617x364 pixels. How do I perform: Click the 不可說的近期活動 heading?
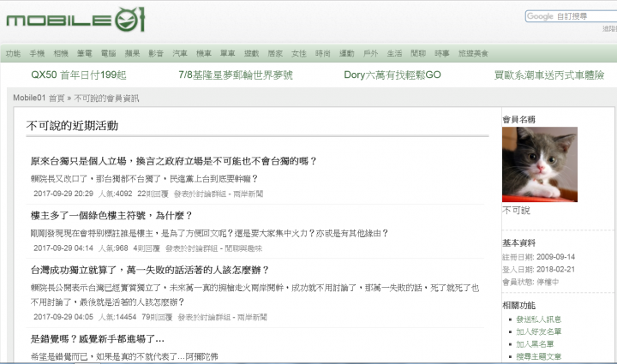pos(72,126)
